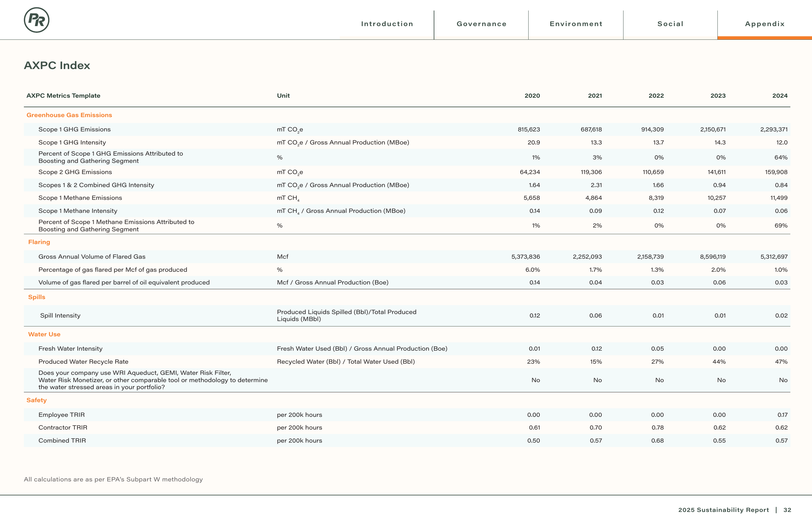
Task: Switch to the Governance tab
Action: 481,24
